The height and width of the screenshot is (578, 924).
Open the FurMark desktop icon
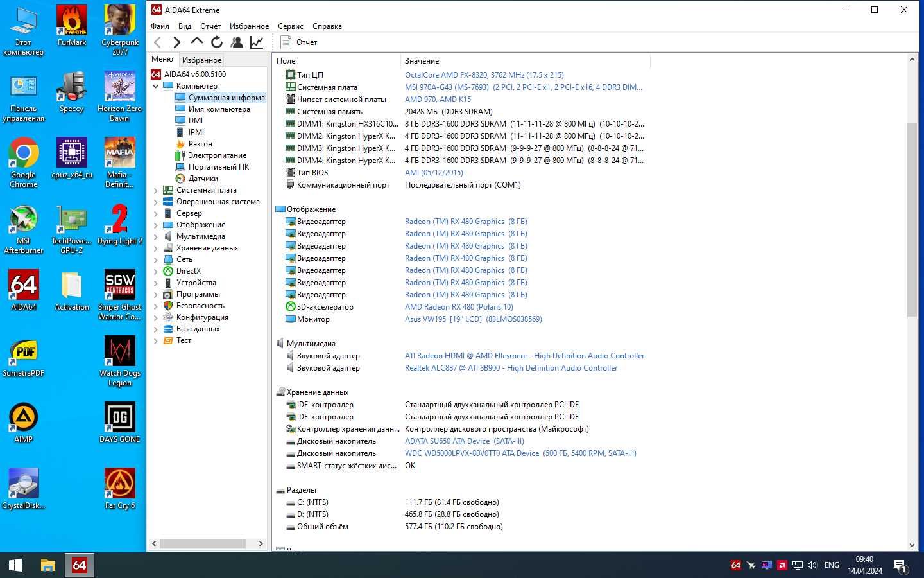72,26
